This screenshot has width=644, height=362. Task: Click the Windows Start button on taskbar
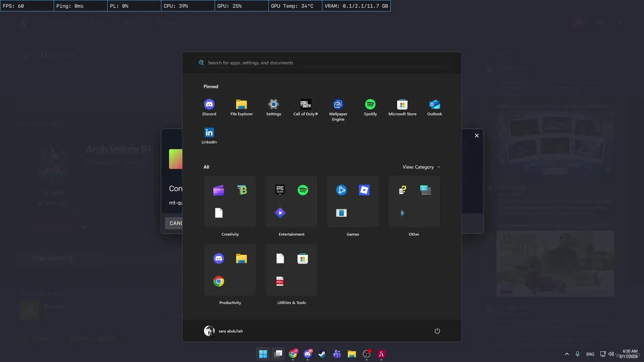(x=263, y=354)
